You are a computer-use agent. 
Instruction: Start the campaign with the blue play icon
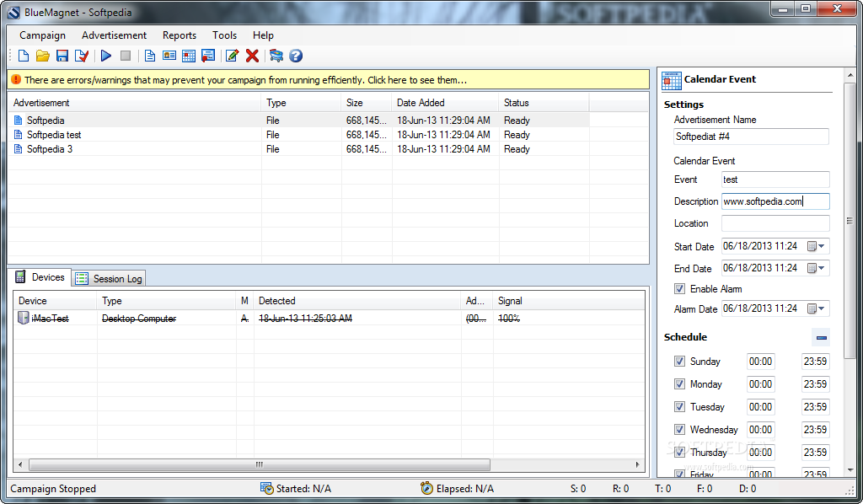106,56
